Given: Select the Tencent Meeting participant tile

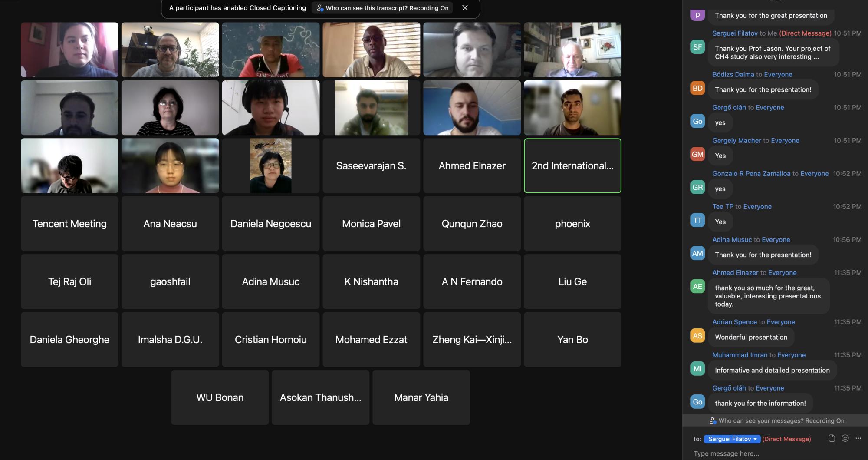Looking at the screenshot, I should tap(69, 224).
